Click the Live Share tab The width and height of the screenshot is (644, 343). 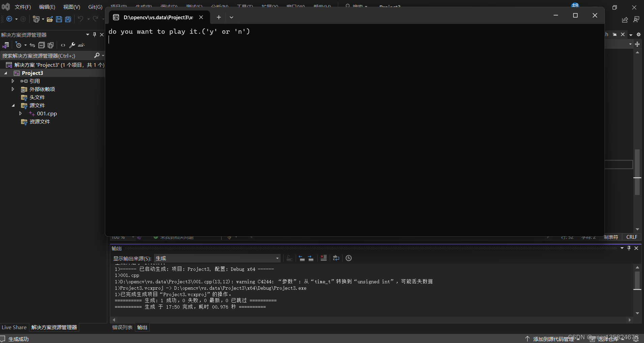(14, 327)
